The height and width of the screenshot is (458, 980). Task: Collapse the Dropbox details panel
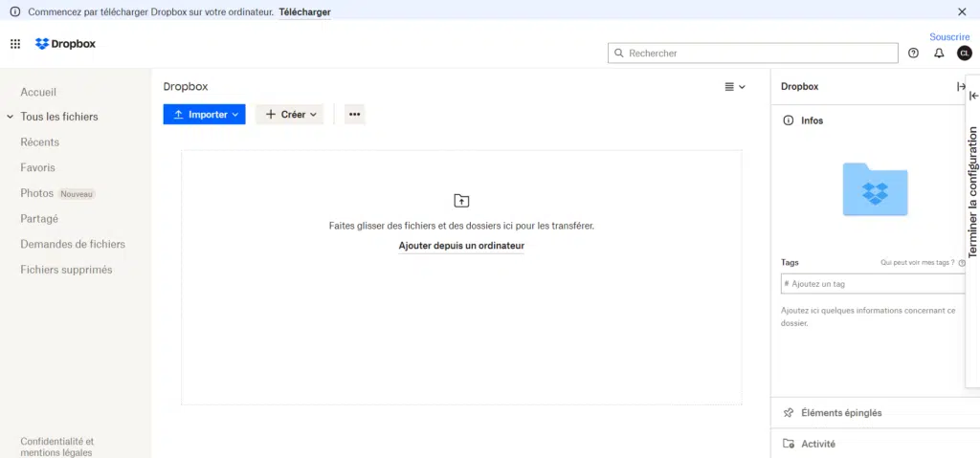[961, 87]
